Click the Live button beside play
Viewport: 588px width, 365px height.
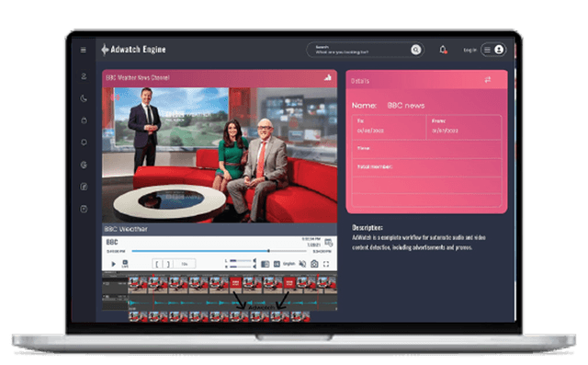[x=125, y=264]
